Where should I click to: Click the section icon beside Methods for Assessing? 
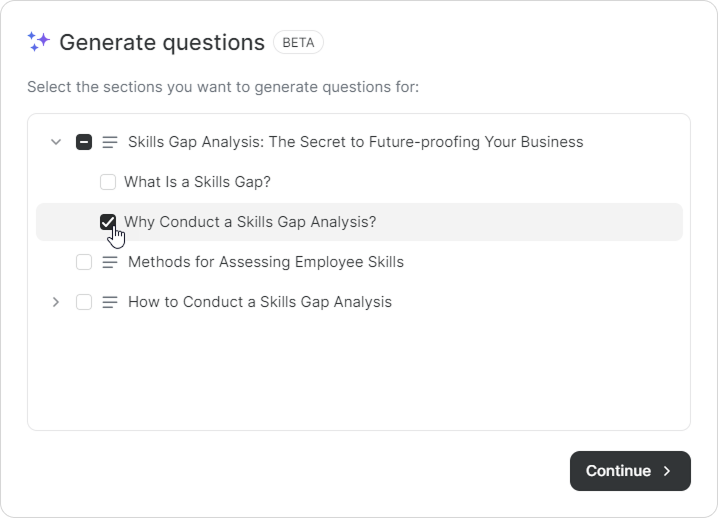(x=110, y=262)
